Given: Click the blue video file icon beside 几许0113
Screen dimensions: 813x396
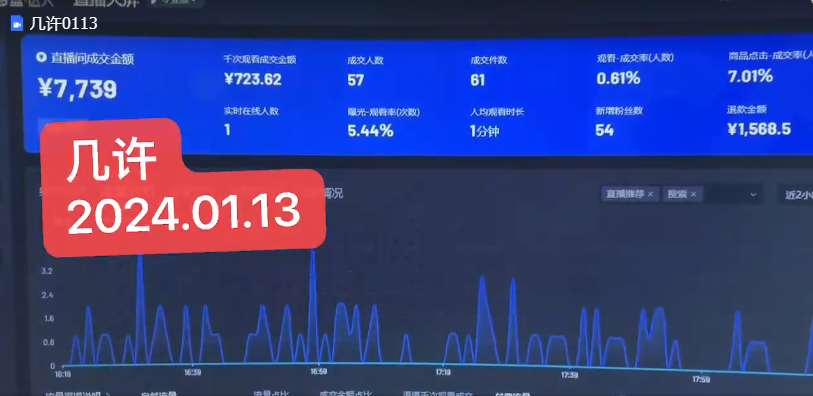Looking at the screenshot, I should tap(17, 23).
